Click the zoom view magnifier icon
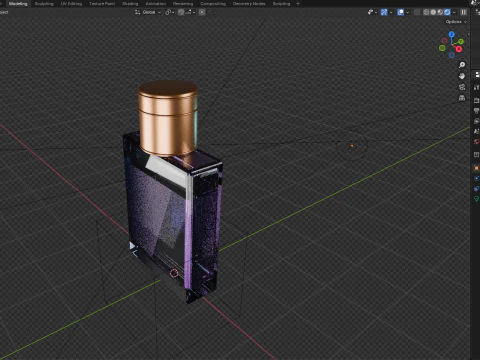This screenshot has width=480, height=360. click(x=462, y=65)
